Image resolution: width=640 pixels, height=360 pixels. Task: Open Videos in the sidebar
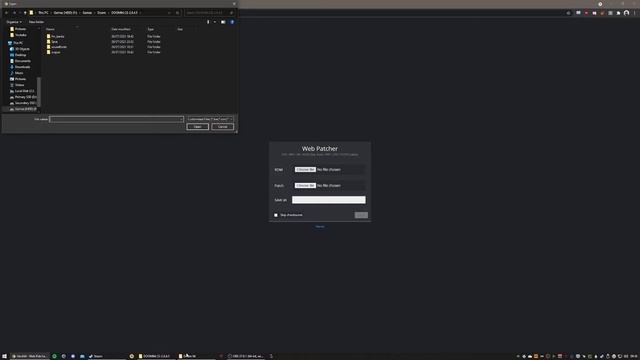17,85
